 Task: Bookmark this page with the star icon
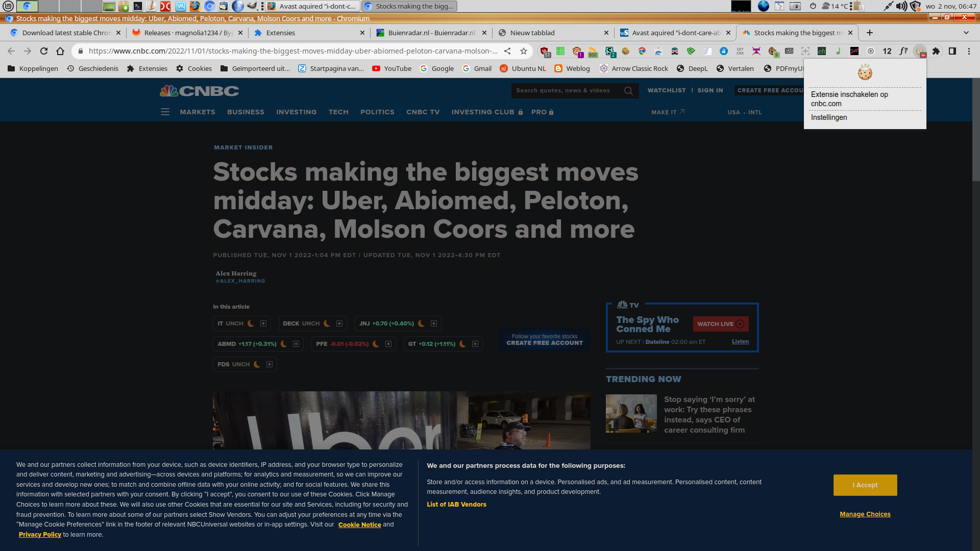[524, 51]
